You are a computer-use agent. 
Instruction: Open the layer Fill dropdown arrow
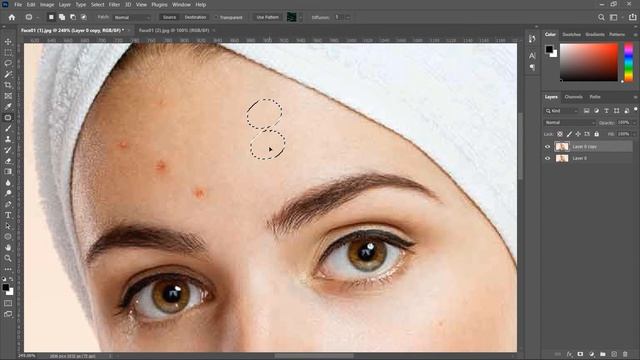[x=634, y=134]
